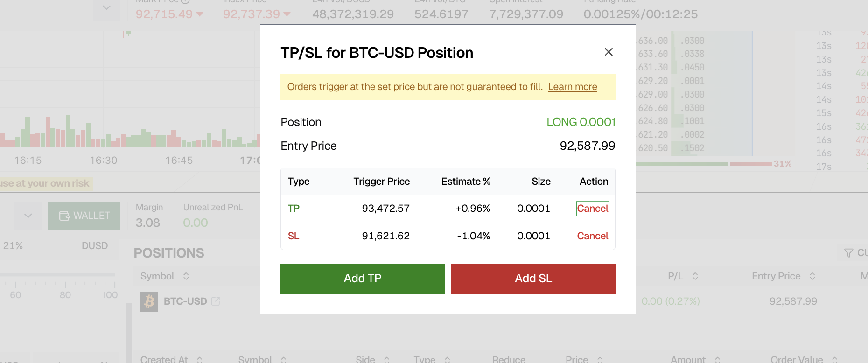
Task: Sort orders by the Amount column
Action: point(718,359)
